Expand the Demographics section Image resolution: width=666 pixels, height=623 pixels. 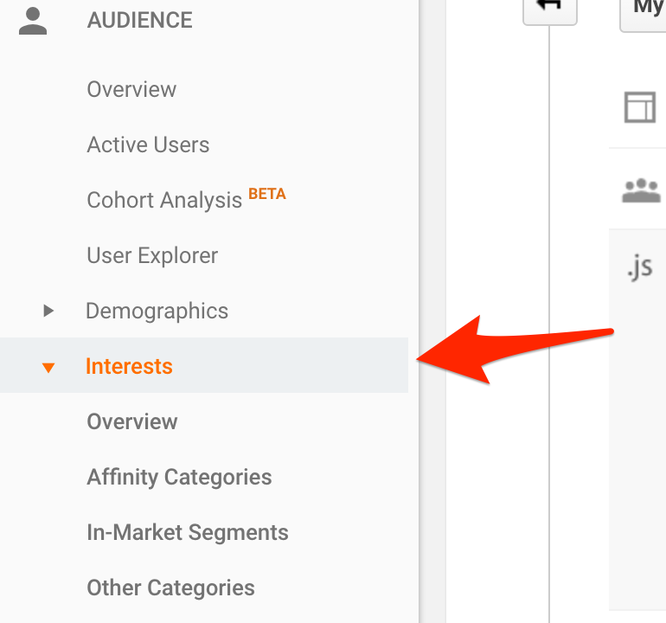point(48,311)
